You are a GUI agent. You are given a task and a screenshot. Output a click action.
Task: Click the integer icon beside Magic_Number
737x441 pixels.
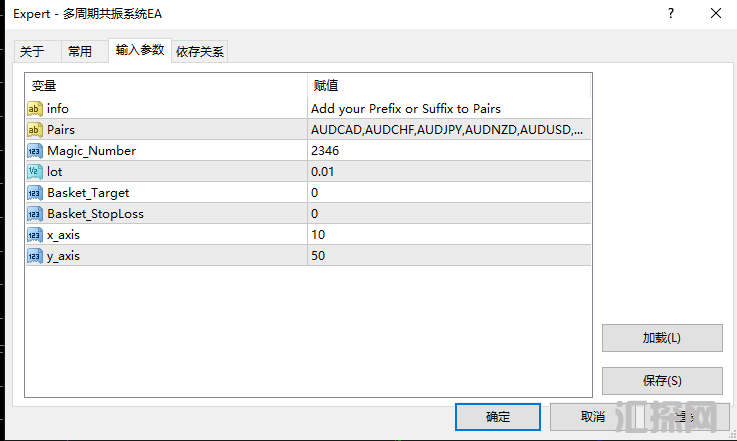click(x=35, y=151)
